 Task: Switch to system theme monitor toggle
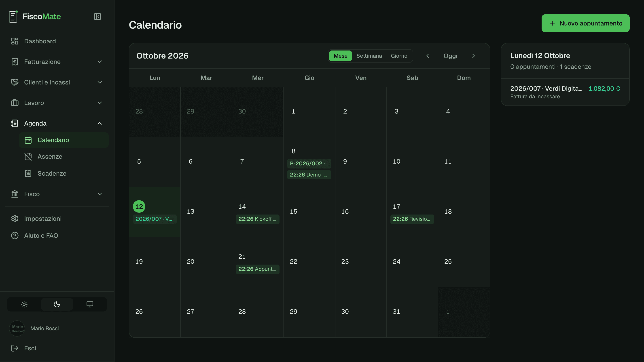pyautogui.click(x=90, y=304)
